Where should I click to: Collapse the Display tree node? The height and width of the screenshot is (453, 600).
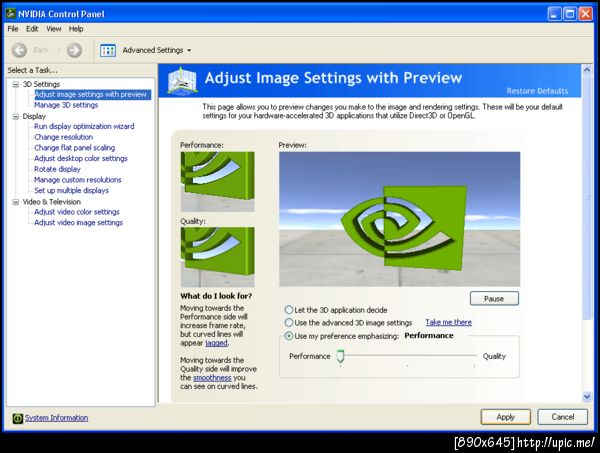[x=16, y=116]
